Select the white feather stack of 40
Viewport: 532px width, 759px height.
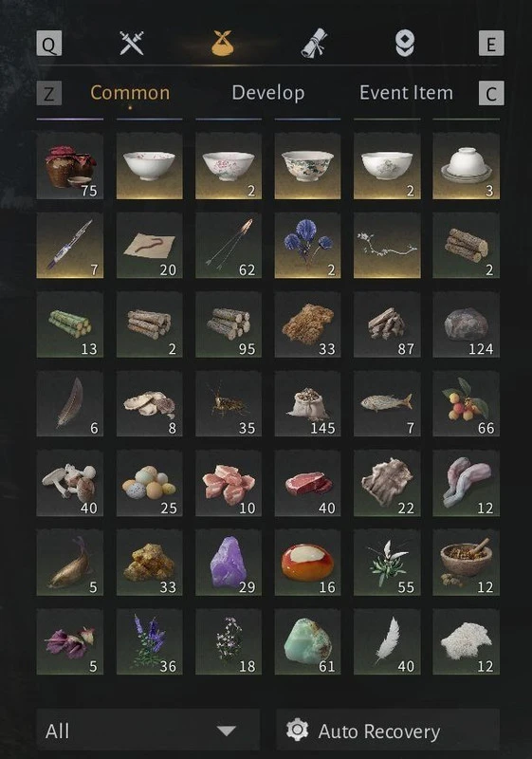387,642
